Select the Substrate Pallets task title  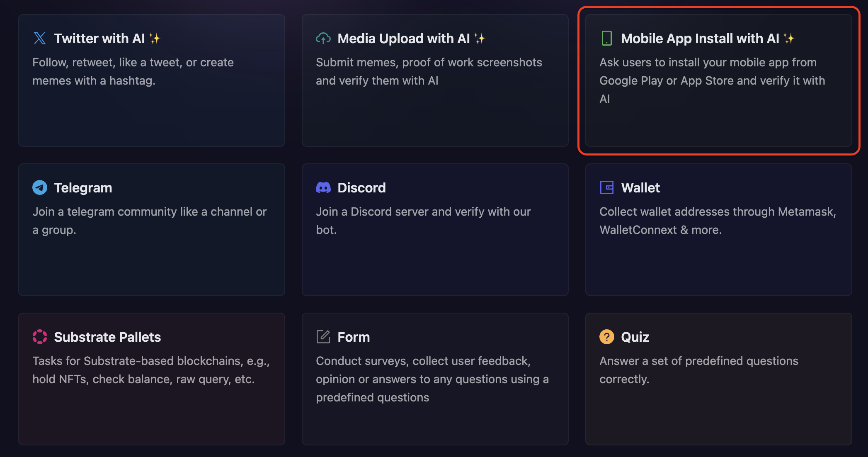pyautogui.click(x=107, y=337)
